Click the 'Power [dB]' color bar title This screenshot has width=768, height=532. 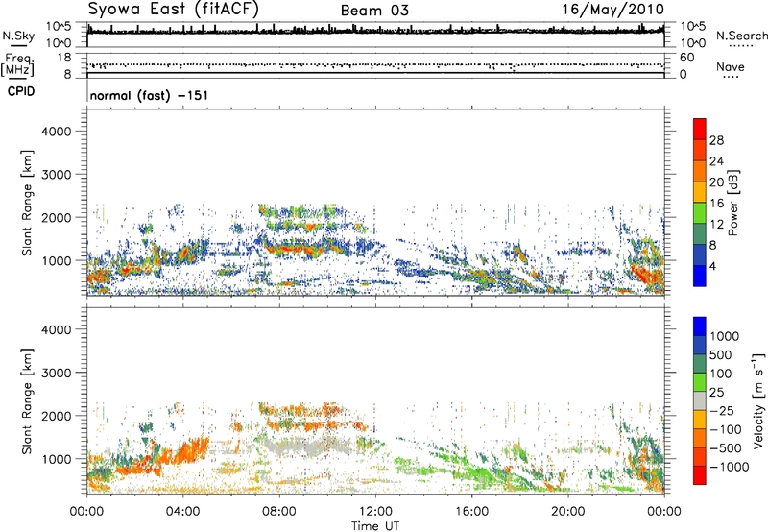(x=732, y=203)
